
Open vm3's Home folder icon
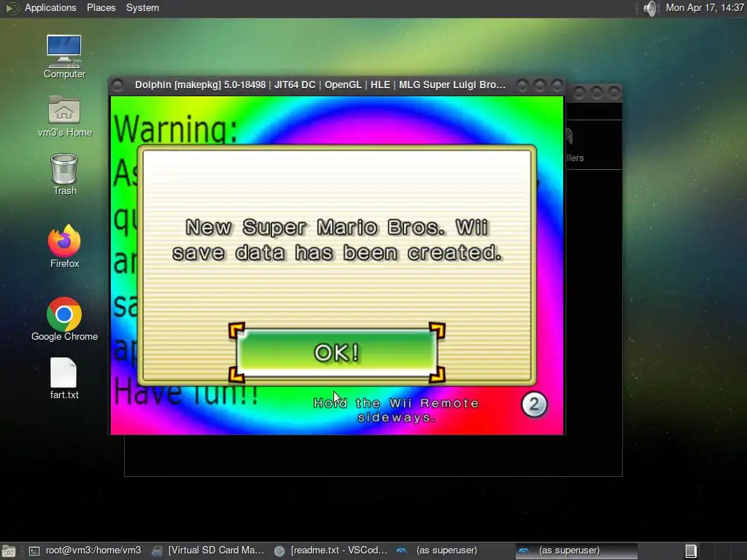point(64,116)
